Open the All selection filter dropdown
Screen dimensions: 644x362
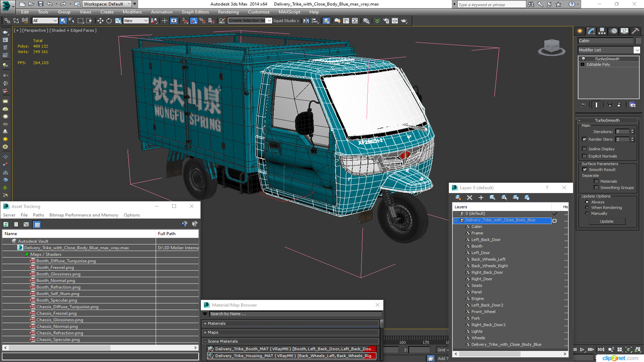(x=45, y=21)
